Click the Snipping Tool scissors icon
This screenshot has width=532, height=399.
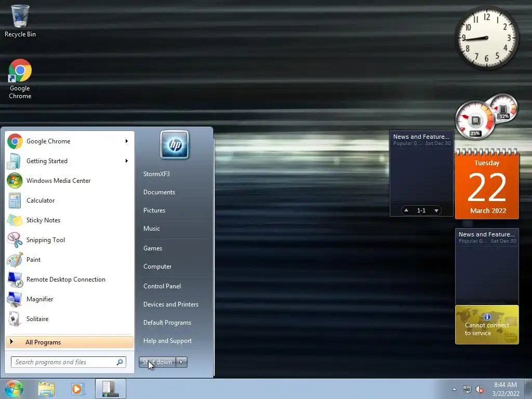15,240
